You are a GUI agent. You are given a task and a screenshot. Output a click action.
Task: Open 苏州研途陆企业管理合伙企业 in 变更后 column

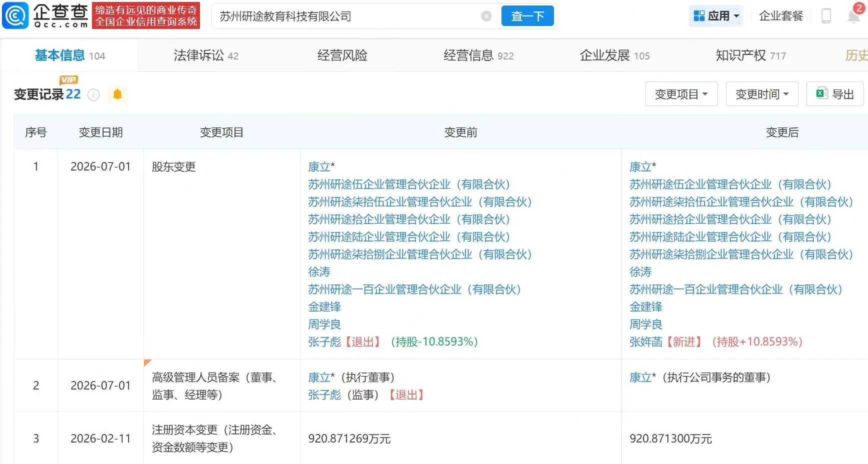(x=730, y=237)
